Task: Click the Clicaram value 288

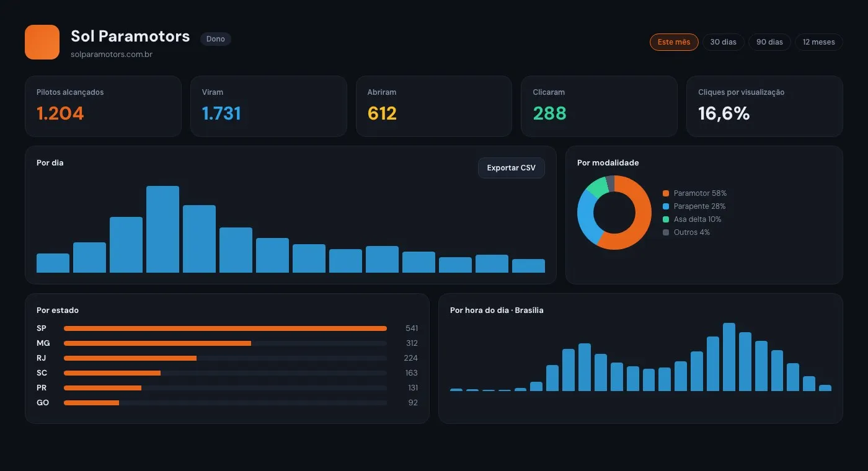Action: (x=549, y=113)
